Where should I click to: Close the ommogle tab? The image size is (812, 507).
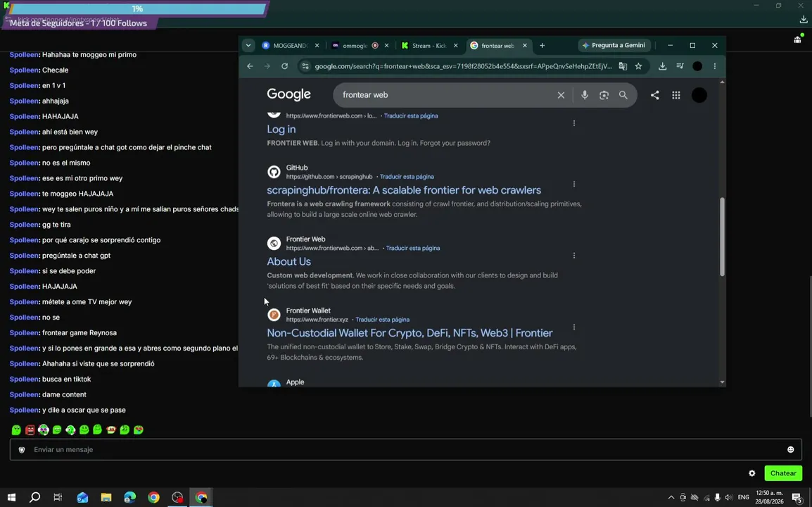point(386,46)
